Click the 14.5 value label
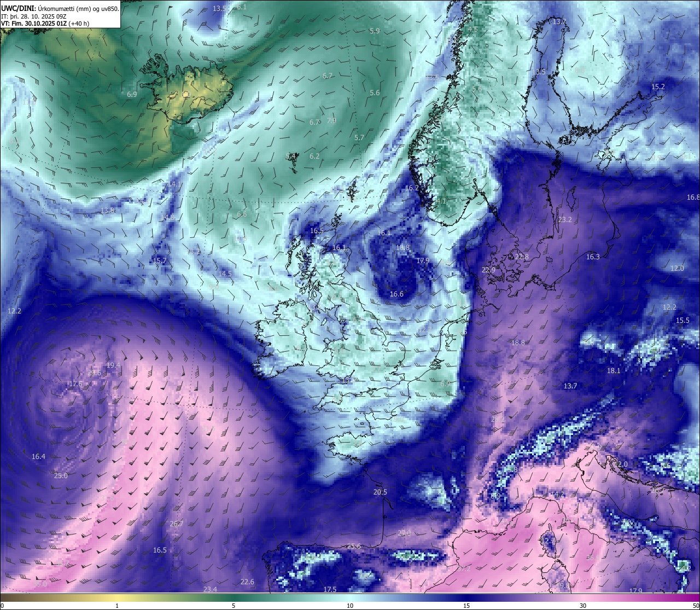700x610 pixels. click(x=225, y=274)
